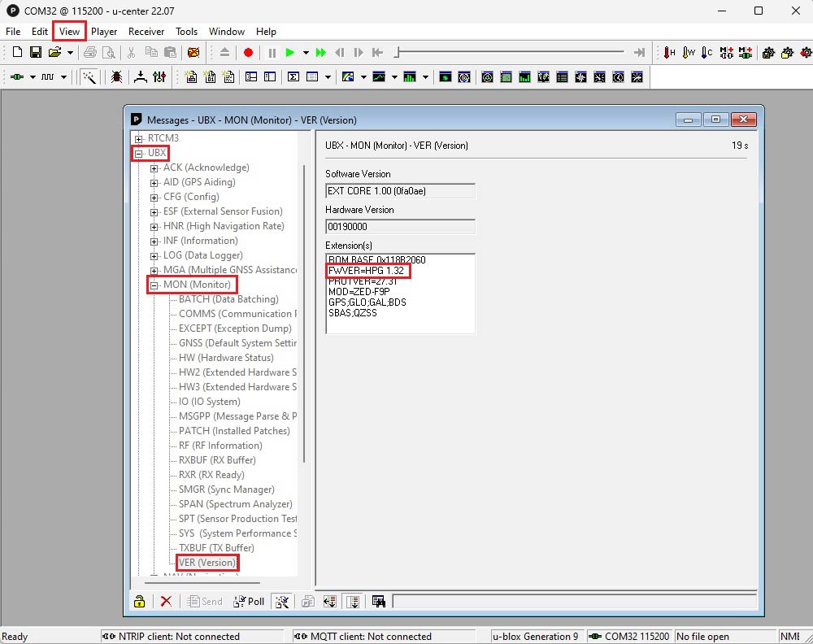Image resolution: width=813 pixels, height=644 pixels.
Task: Click the Save file icon
Action: pyautogui.click(x=36, y=53)
